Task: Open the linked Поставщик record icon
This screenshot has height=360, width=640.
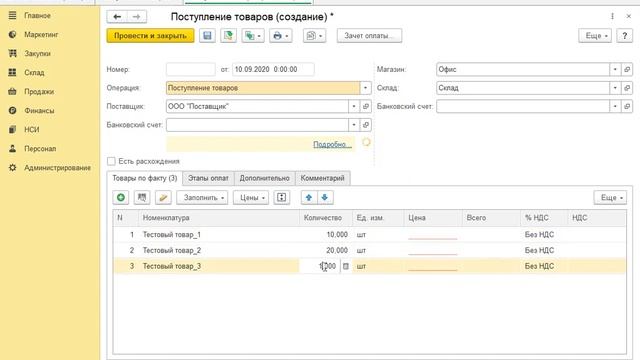Action: (366, 107)
